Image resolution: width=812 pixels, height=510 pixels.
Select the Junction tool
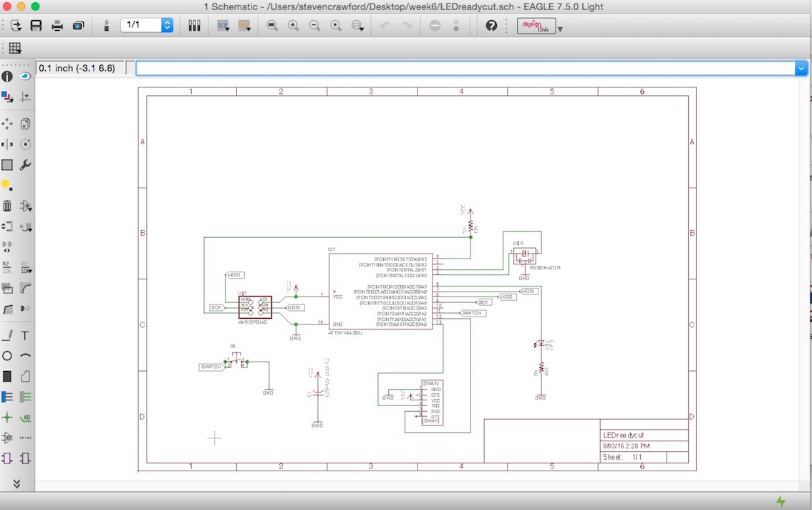(7, 418)
